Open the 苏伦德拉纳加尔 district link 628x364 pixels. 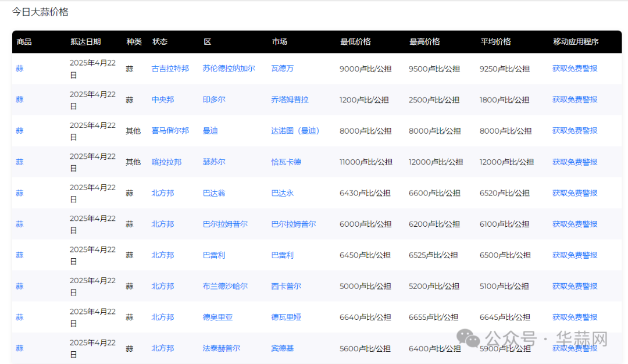pos(229,69)
